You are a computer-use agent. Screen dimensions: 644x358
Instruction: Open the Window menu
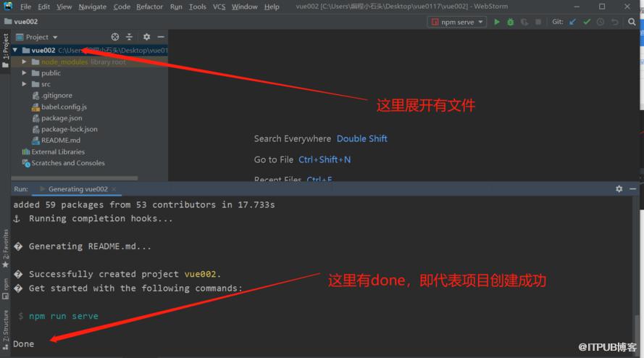pyautogui.click(x=244, y=7)
